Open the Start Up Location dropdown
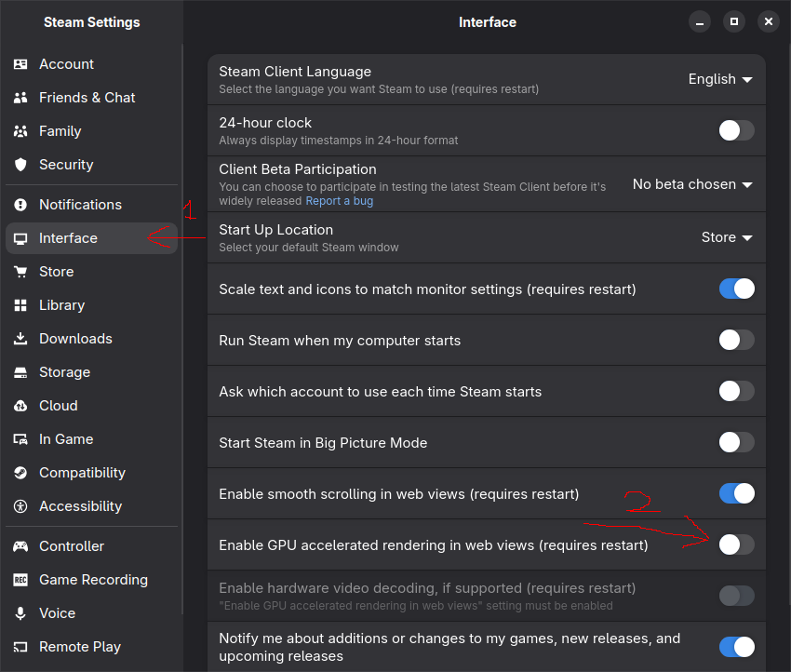The height and width of the screenshot is (672, 791). tap(726, 237)
